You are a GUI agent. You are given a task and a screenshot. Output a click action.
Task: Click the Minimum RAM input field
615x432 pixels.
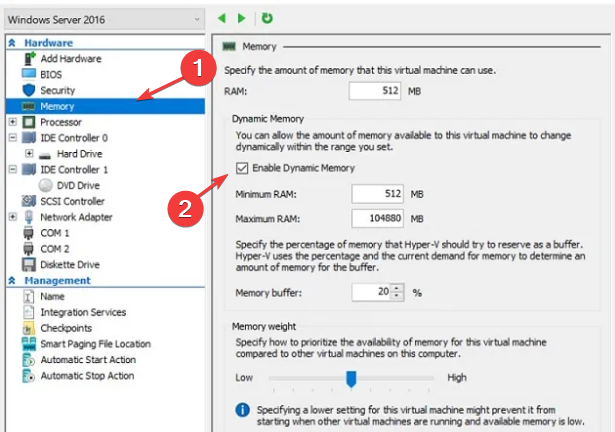377,194
